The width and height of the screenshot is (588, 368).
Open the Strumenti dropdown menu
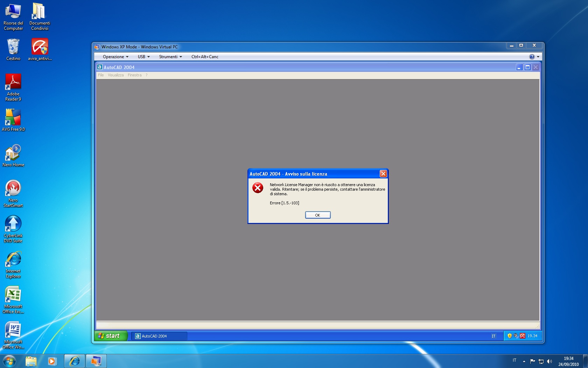pyautogui.click(x=170, y=57)
